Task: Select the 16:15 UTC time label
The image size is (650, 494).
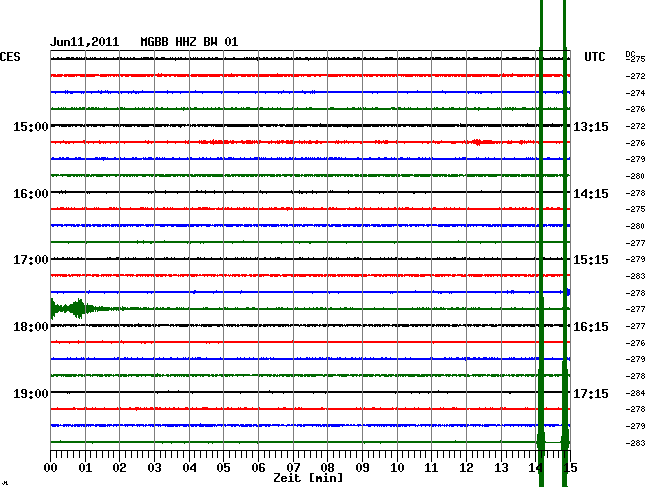Action: pyautogui.click(x=591, y=327)
